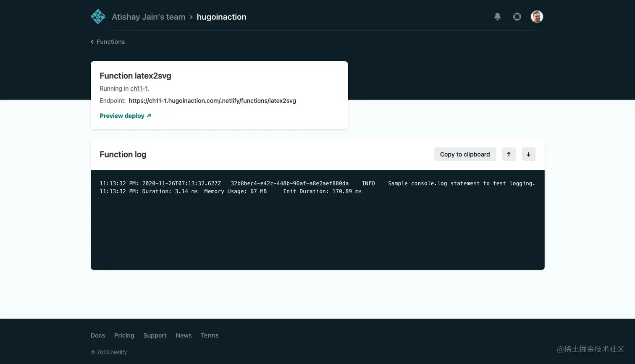Go to Atishay Jain's team
The height and width of the screenshot is (364, 635).
pyautogui.click(x=148, y=17)
